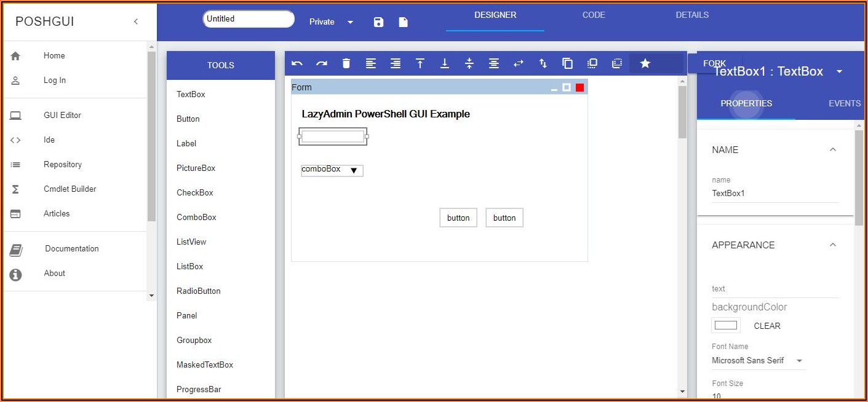Switch to the CODE tab
The image size is (868, 402).
pyautogui.click(x=594, y=15)
